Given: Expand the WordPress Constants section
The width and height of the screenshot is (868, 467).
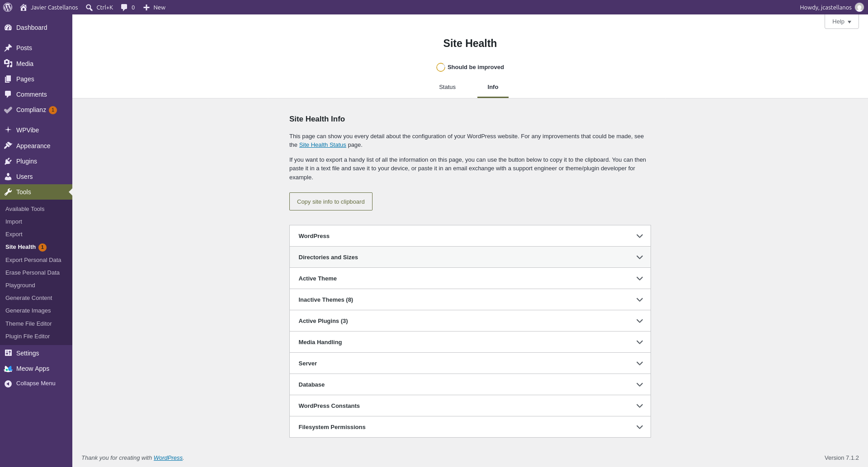Looking at the screenshot, I should (470, 406).
